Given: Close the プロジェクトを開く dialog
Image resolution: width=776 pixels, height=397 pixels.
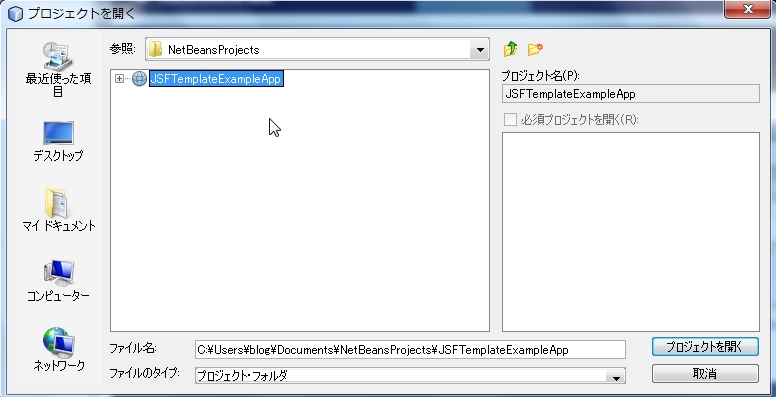Looking at the screenshot, I should [x=747, y=9].
